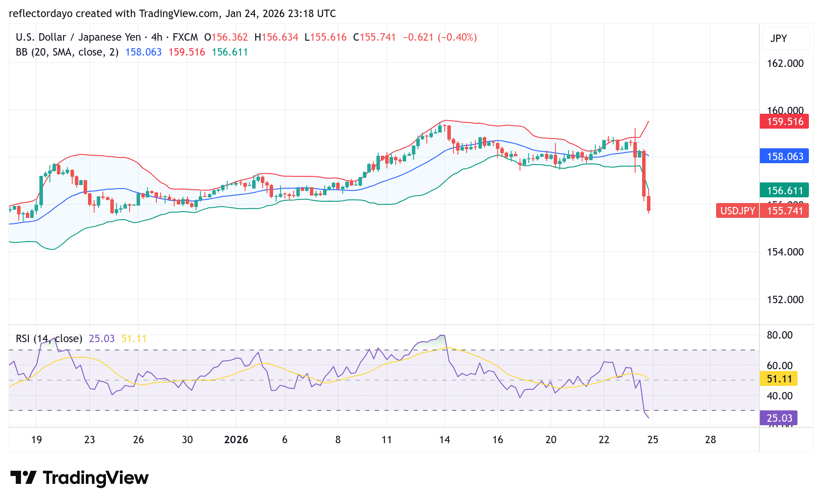Select the USDJPY label on the price axis
This screenshot has height=504, width=822.
point(737,211)
